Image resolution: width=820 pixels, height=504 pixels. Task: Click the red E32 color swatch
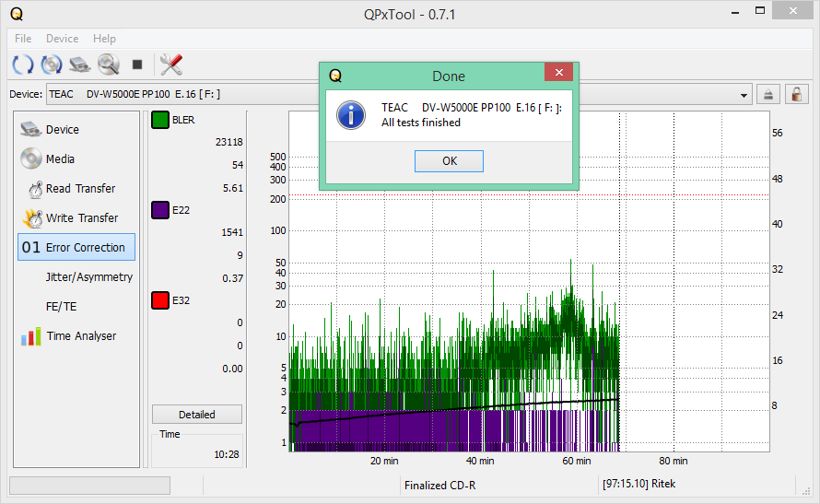tap(160, 300)
